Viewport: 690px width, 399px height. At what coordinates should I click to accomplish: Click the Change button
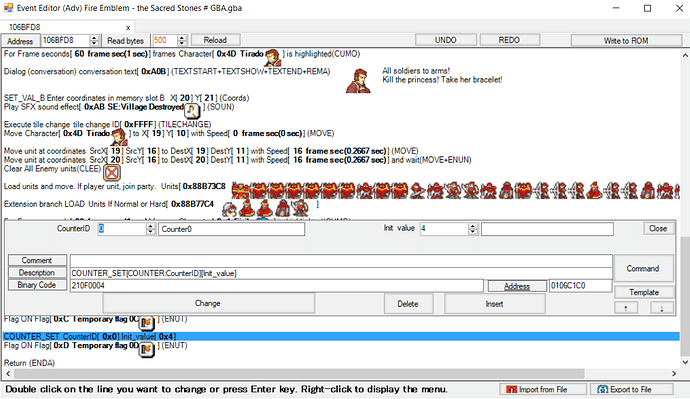click(x=208, y=304)
